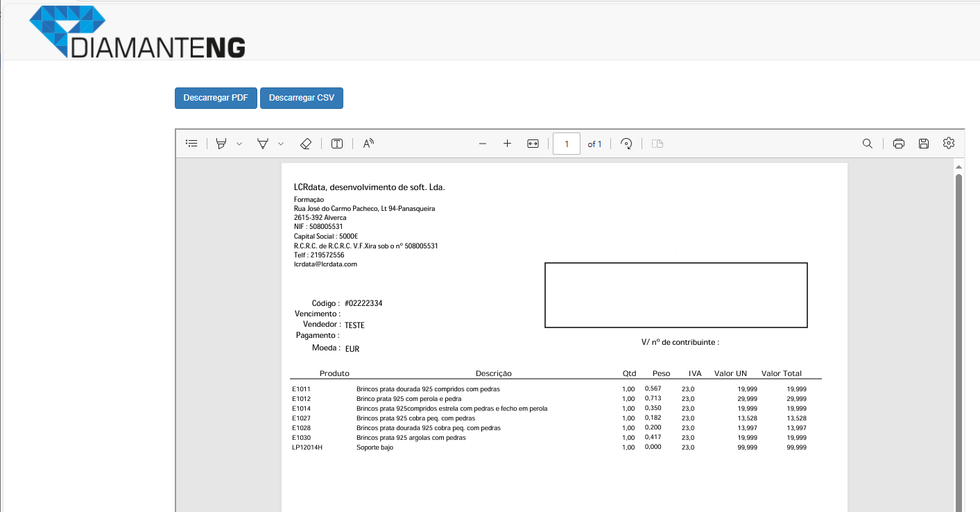980x512 pixels.
Task: Activate the Add text tool
Action: (x=337, y=144)
